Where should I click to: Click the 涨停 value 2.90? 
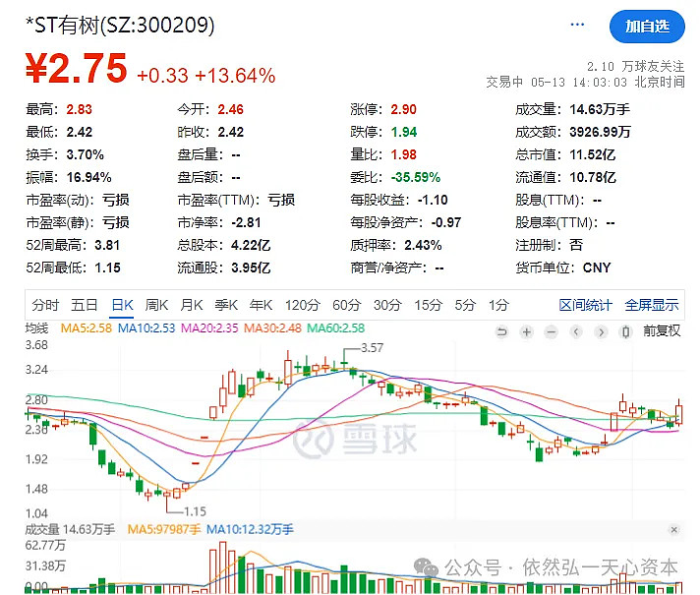[x=403, y=109]
